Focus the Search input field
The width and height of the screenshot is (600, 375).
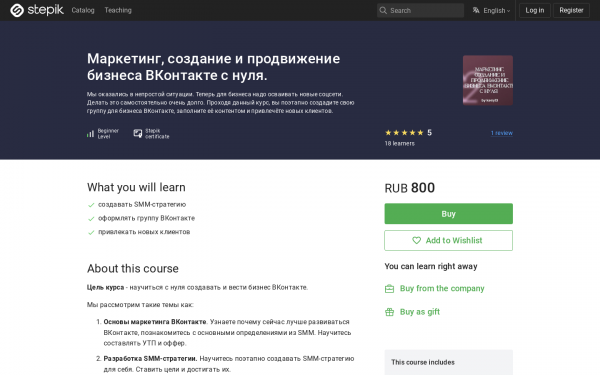[x=420, y=10]
